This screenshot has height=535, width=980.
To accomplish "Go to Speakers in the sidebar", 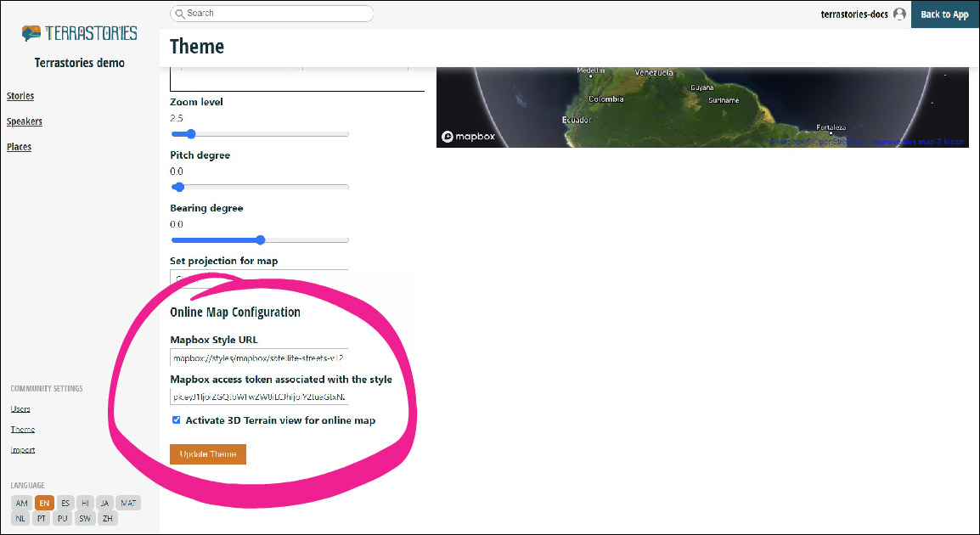I will (x=25, y=121).
